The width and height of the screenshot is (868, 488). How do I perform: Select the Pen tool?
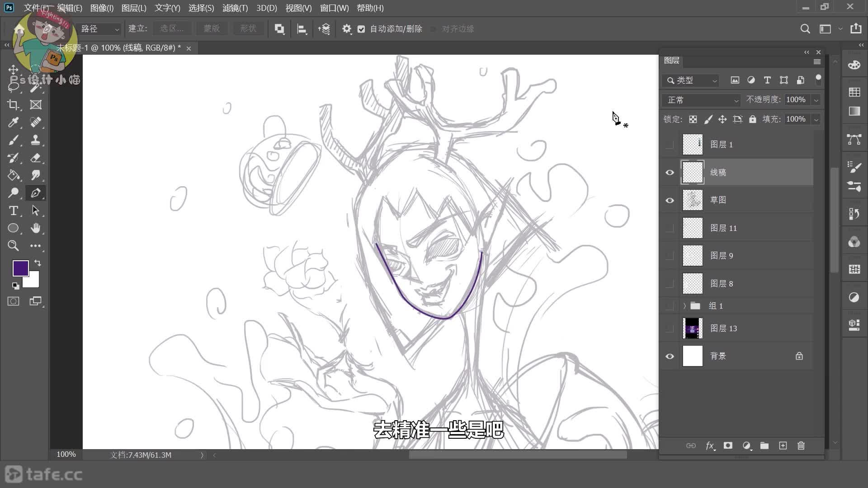[x=35, y=193]
